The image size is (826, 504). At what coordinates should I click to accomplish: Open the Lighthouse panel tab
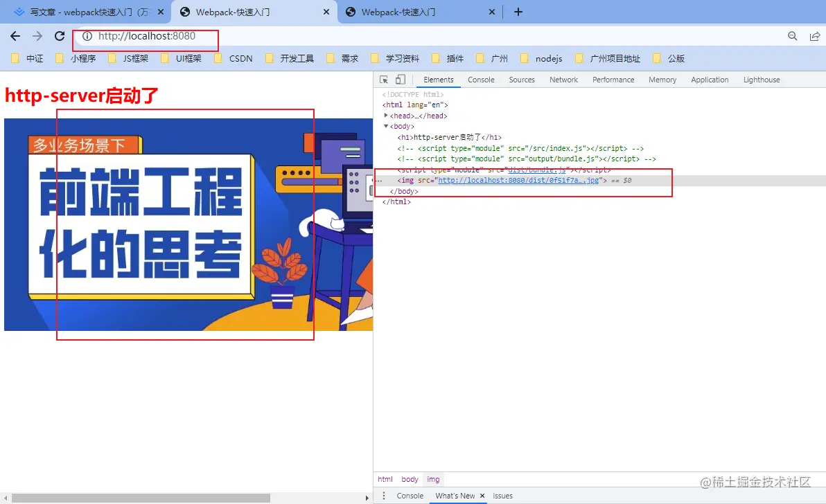[761, 80]
